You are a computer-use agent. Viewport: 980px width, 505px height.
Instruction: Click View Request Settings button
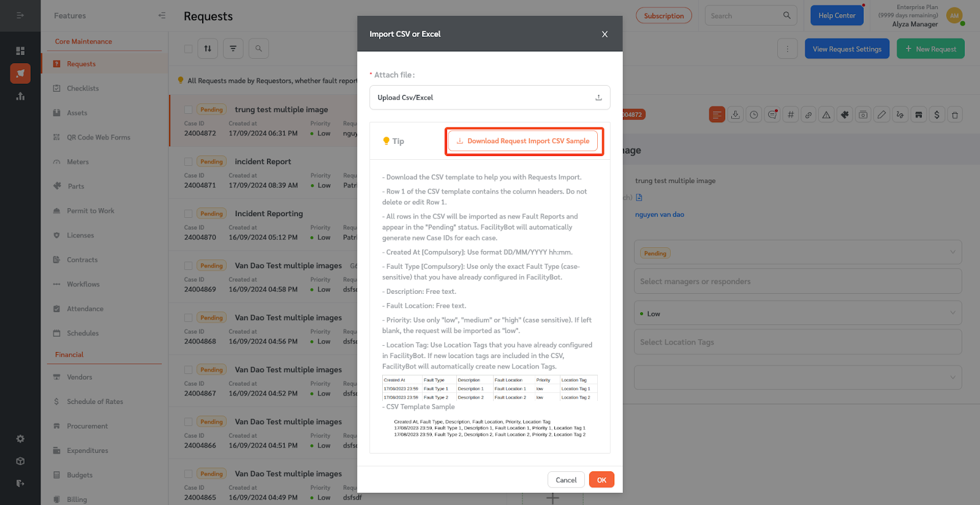click(847, 49)
